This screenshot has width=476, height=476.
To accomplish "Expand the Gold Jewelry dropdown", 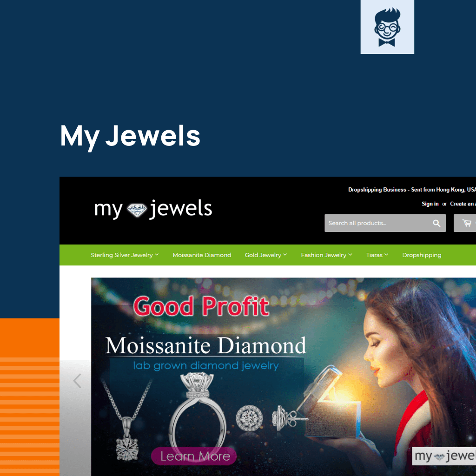I will (266, 255).
